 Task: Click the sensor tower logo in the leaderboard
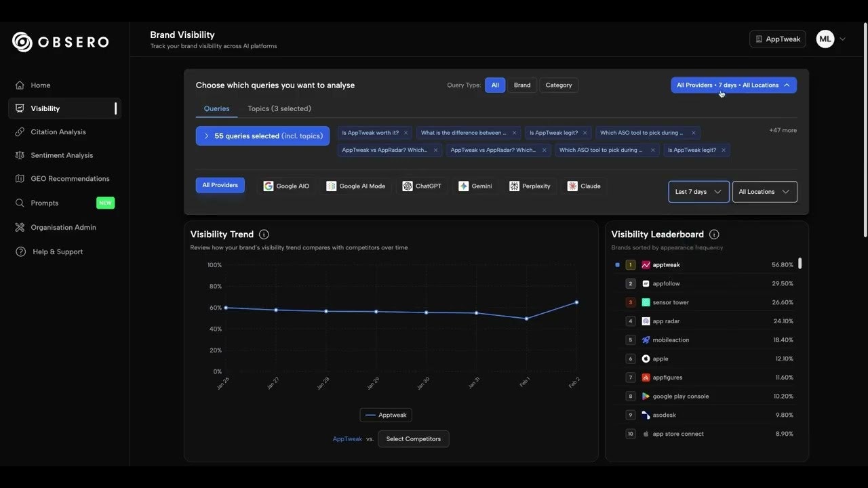coord(646,302)
